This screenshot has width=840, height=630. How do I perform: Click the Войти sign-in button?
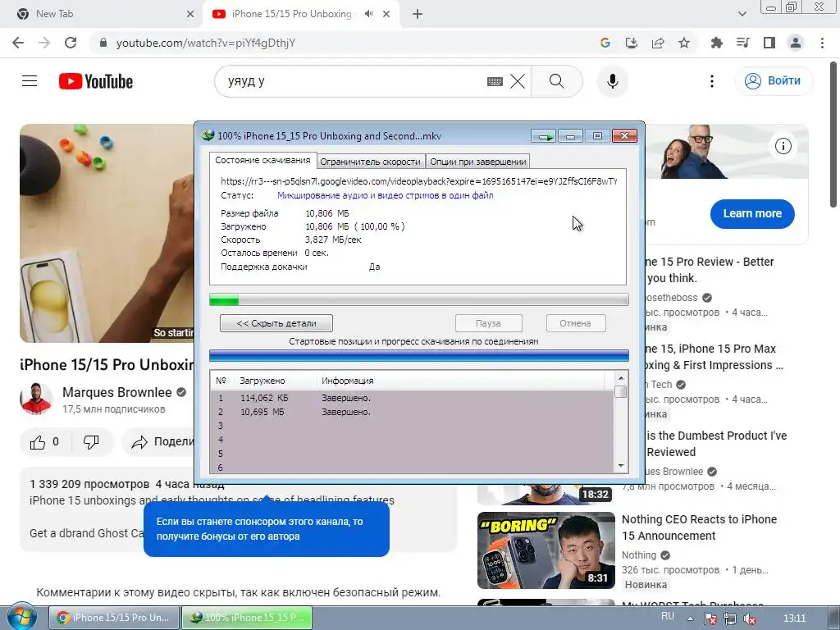[774, 81]
